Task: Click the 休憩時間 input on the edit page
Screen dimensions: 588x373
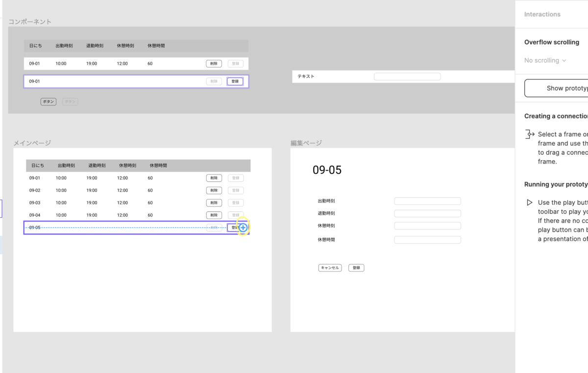Action: click(427, 240)
